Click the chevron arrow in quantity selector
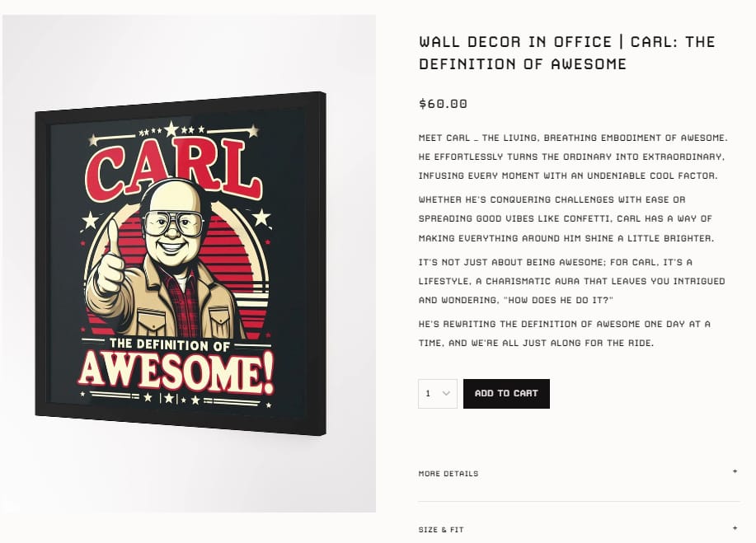This screenshot has width=756, height=543. pyautogui.click(x=447, y=394)
